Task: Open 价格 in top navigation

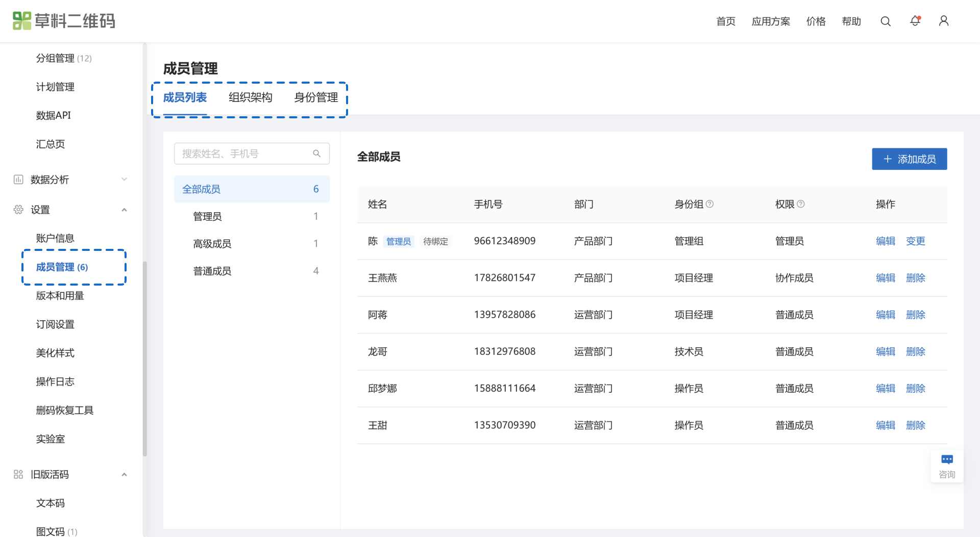Action: (816, 21)
